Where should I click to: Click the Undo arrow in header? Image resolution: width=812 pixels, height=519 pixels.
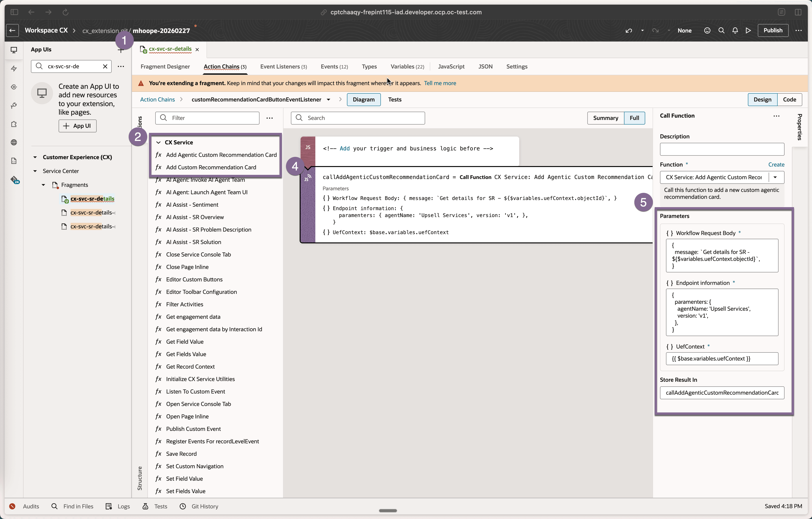point(629,30)
